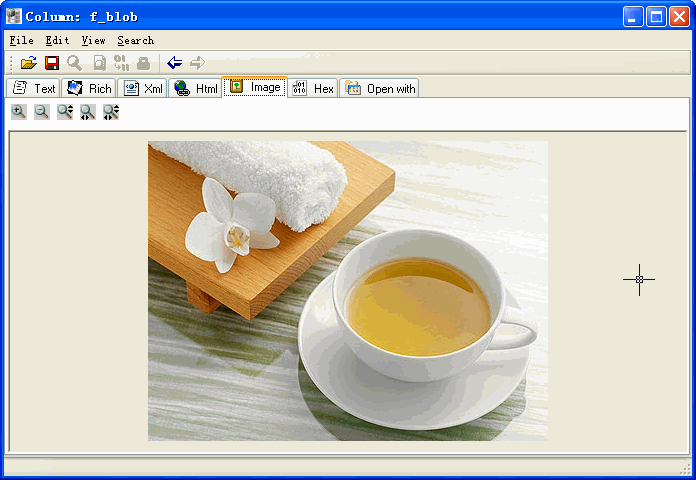Click the grayed-out document icon in toolbar
Viewport: 696px width, 480px height.
pyautogui.click(x=99, y=63)
